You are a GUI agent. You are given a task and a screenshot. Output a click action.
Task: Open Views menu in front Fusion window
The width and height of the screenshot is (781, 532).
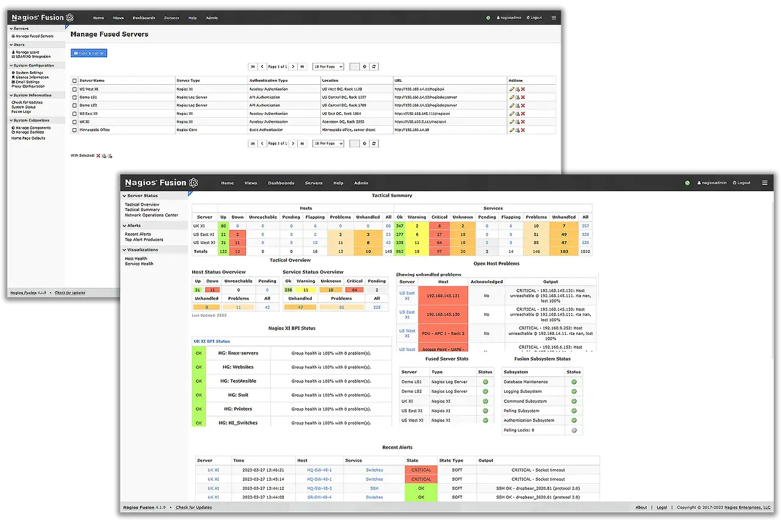coord(251,183)
